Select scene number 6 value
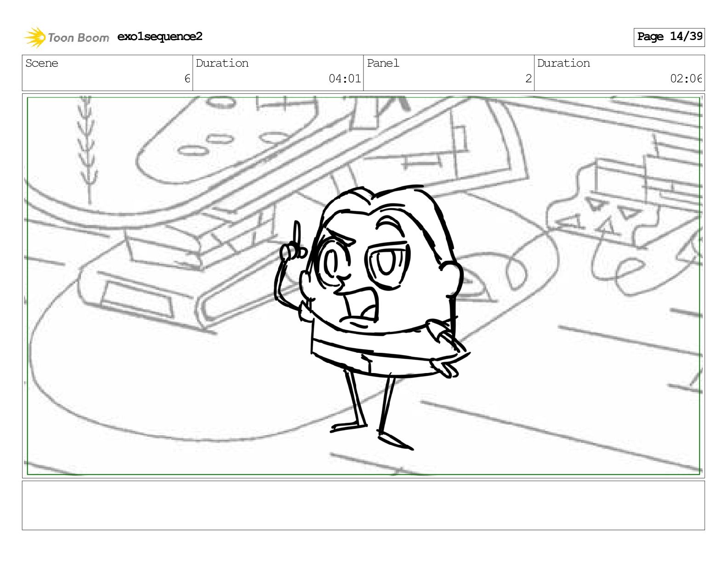728x563 pixels. point(187,79)
